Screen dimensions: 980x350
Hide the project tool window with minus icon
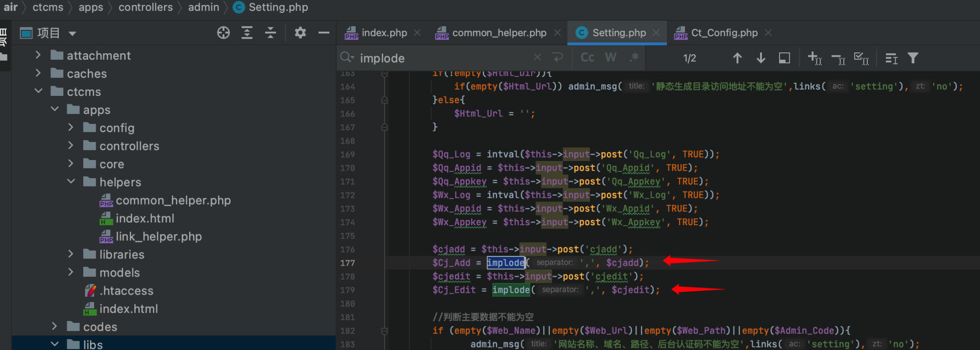click(324, 33)
